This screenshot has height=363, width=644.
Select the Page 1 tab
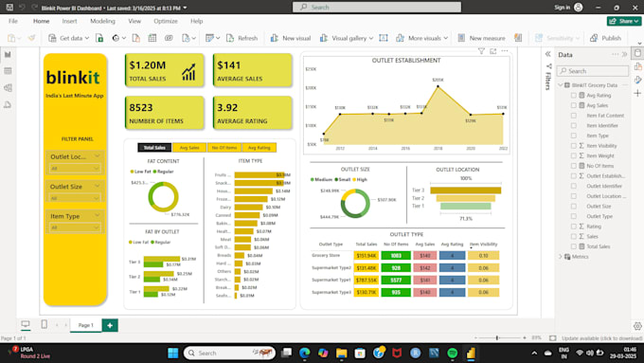85,325
